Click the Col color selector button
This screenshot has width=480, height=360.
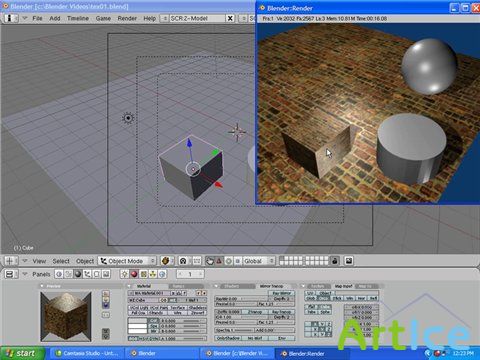pos(154,321)
